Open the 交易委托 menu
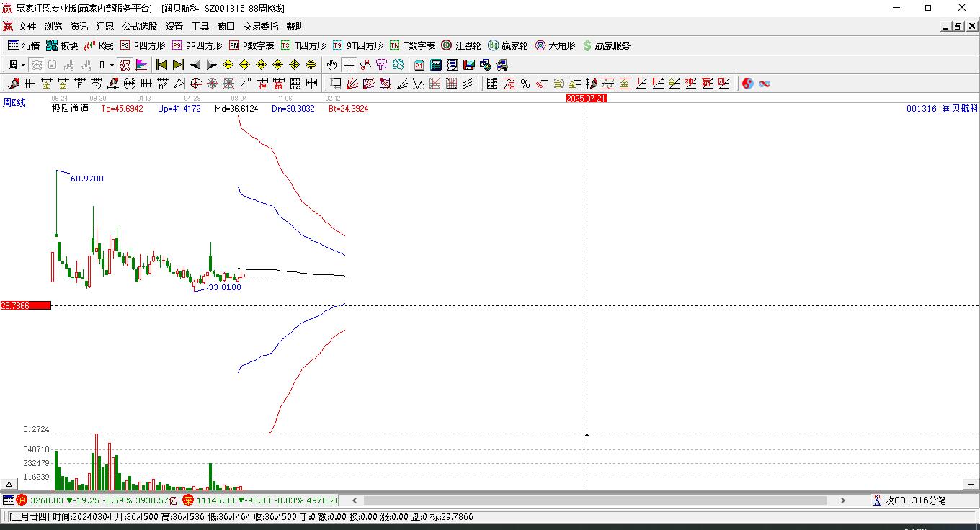This screenshot has width=980, height=530. (260, 26)
